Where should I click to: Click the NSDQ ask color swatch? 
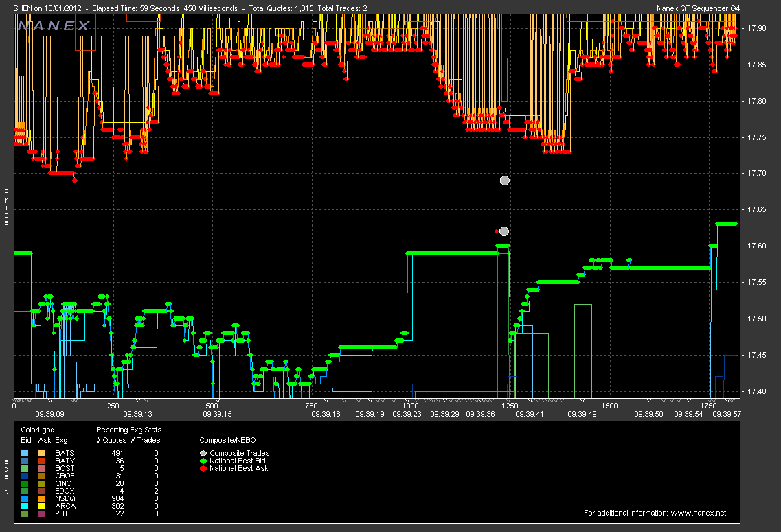[x=42, y=498]
